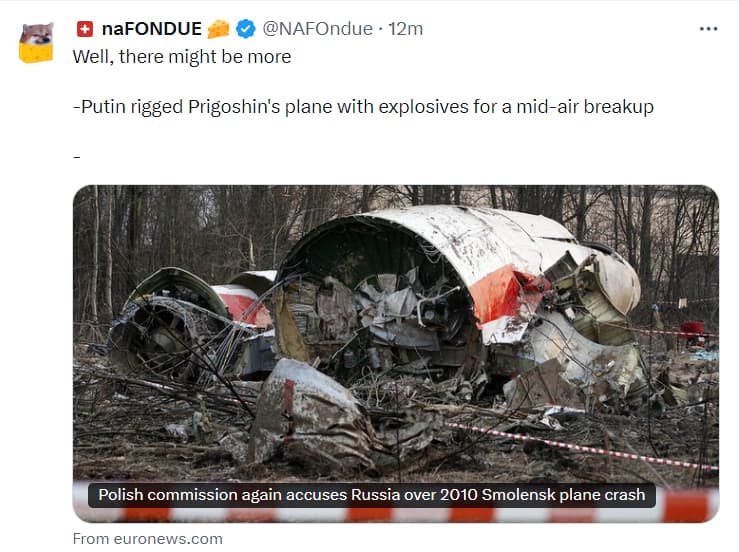The height and width of the screenshot is (552, 739).
Task: Click the lone dash line under the tweet text
Action: click(x=77, y=157)
